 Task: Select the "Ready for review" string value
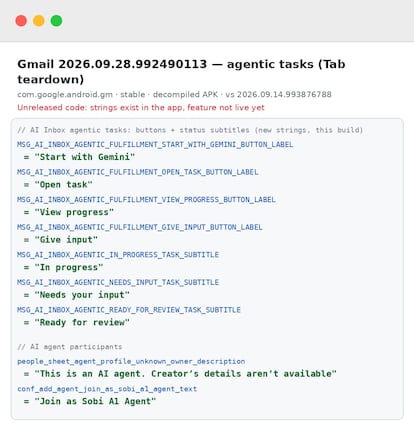(82, 322)
